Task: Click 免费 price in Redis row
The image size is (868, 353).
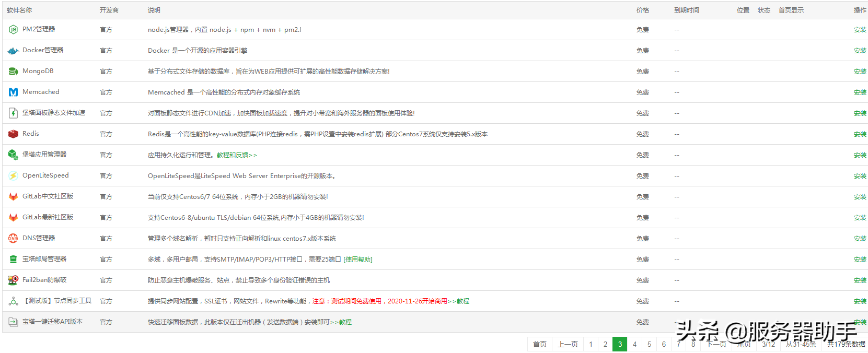Action: click(x=643, y=134)
